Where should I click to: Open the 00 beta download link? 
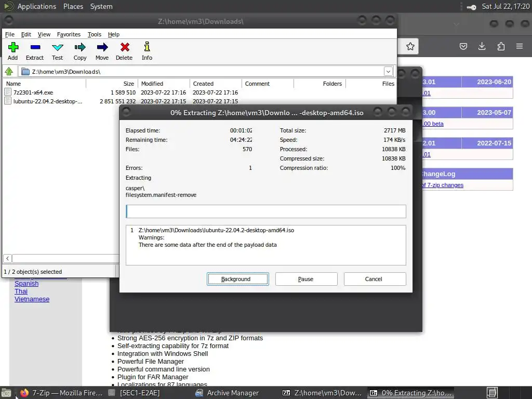click(x=433, y=124)
